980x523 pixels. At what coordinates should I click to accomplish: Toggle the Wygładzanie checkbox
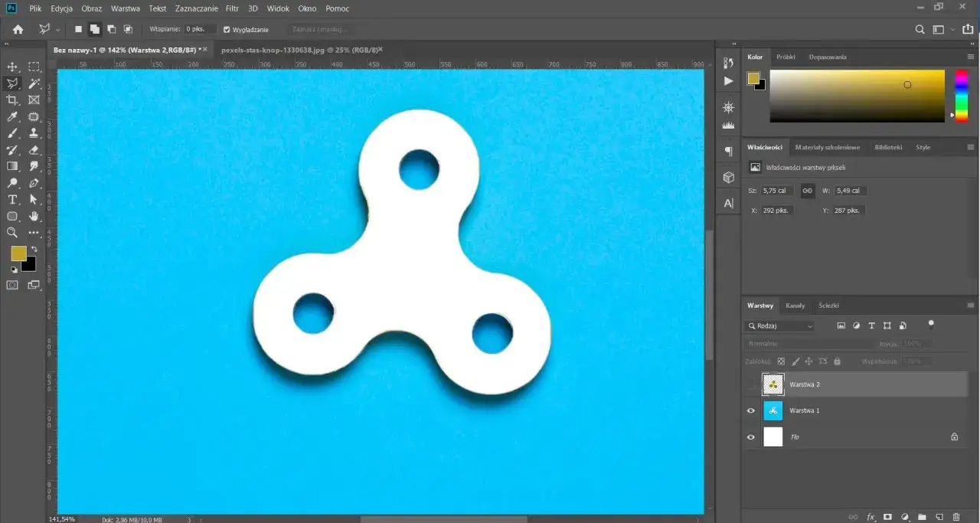[227, 29]
